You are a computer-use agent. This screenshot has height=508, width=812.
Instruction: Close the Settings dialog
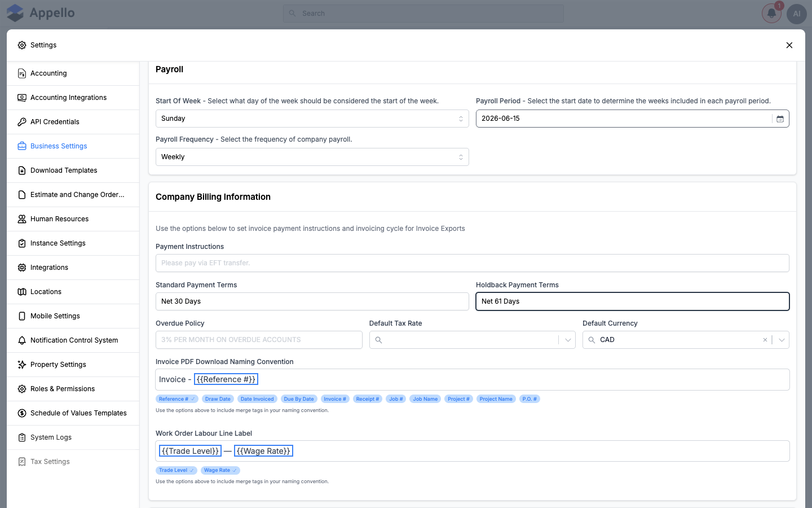point(789,45)
